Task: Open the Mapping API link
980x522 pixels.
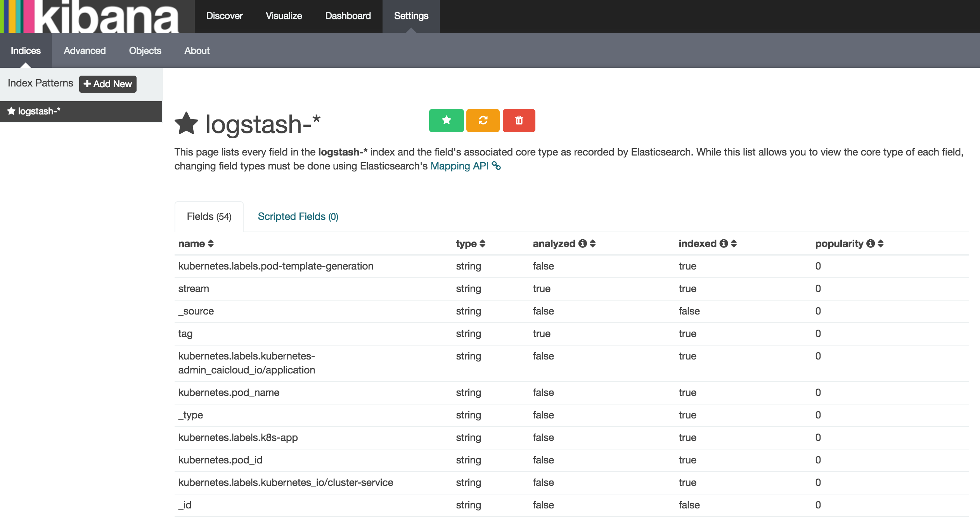Action: [459, 166]
